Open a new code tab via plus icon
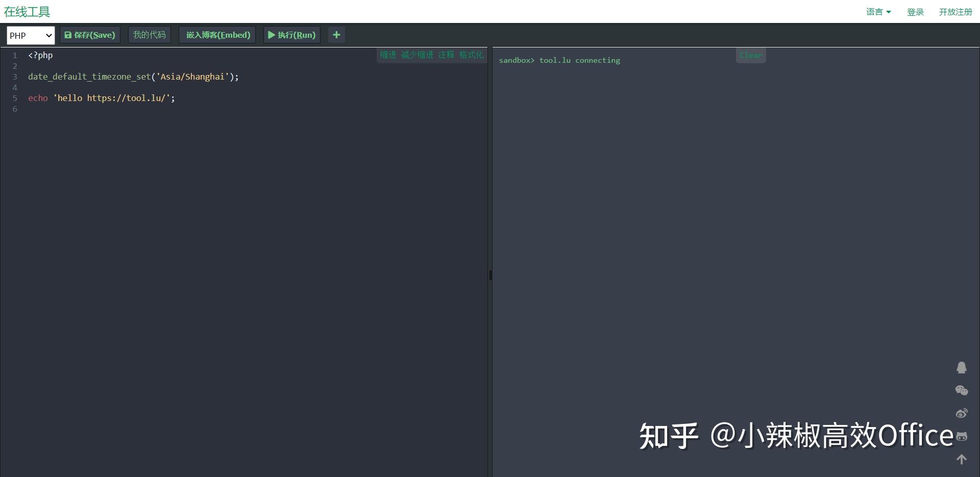This screenshot has width=980, height=477. click(336, 35)
